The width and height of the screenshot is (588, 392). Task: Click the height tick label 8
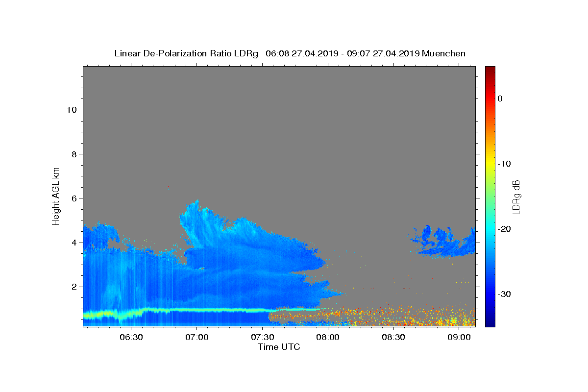[x=75, y=154]
